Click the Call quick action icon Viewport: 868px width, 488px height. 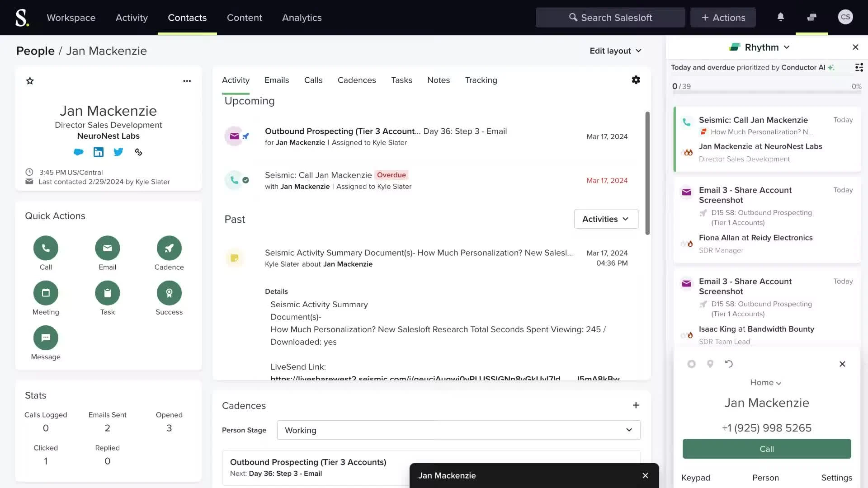point(46,248)
